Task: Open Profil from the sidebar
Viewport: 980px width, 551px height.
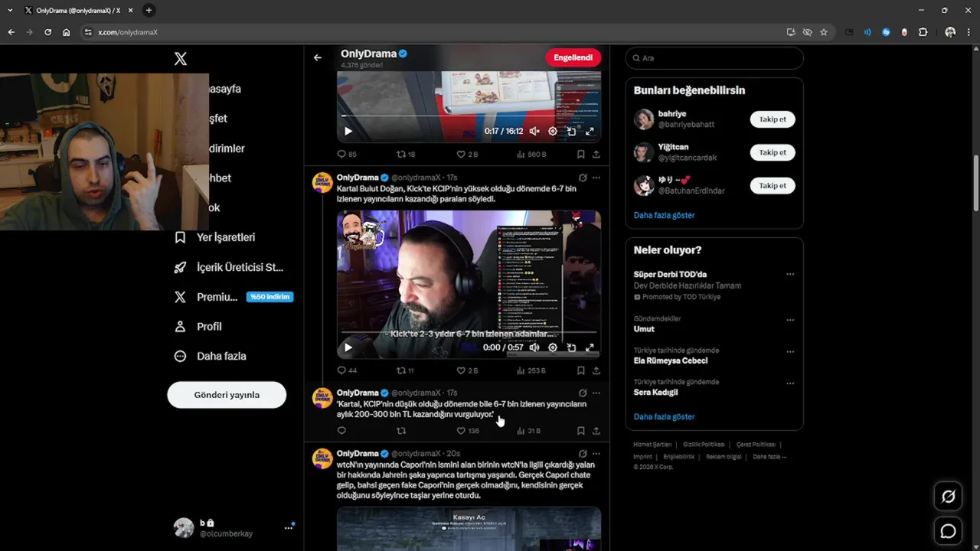Action: coord(198,326)
